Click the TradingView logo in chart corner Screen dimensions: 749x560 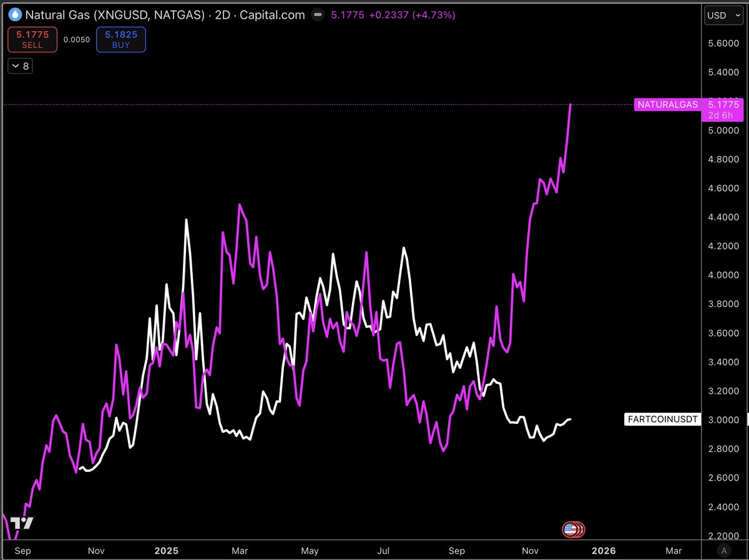(22, 524)
